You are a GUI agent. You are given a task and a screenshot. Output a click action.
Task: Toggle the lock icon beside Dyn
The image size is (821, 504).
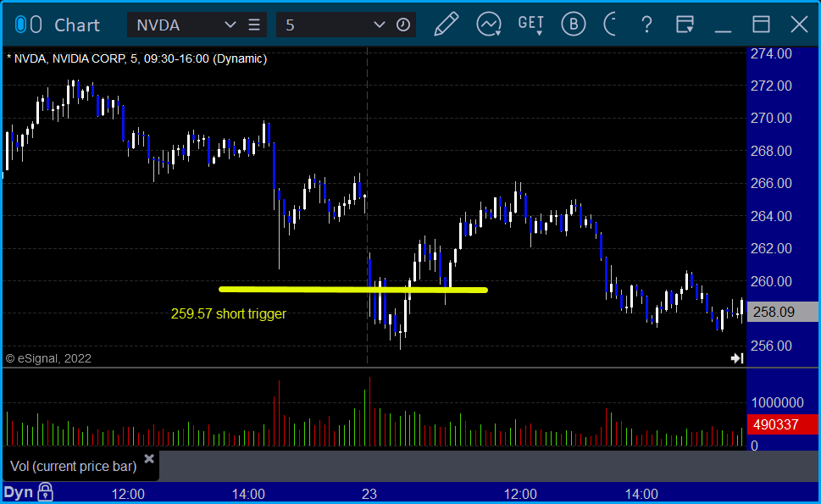[x=46, y=492]
